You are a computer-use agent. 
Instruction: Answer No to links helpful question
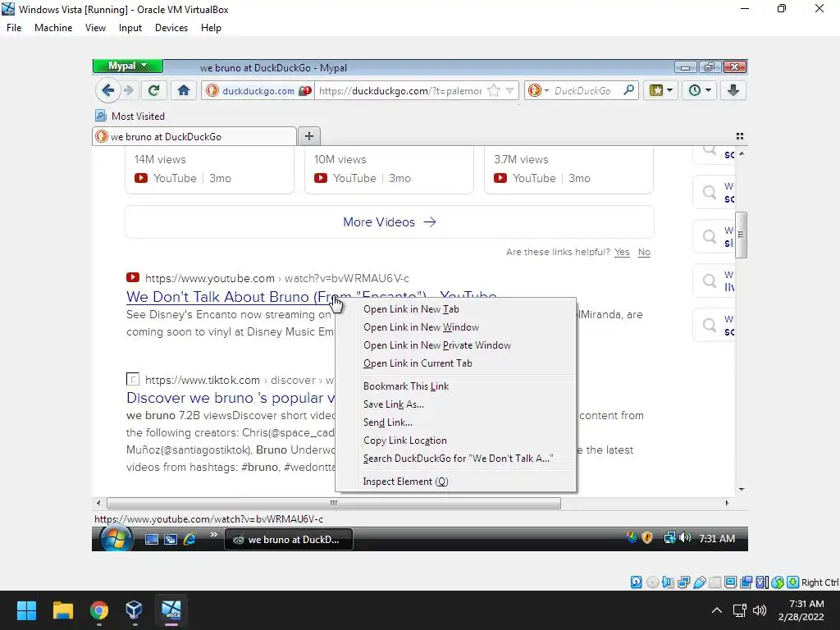[644, 252]
